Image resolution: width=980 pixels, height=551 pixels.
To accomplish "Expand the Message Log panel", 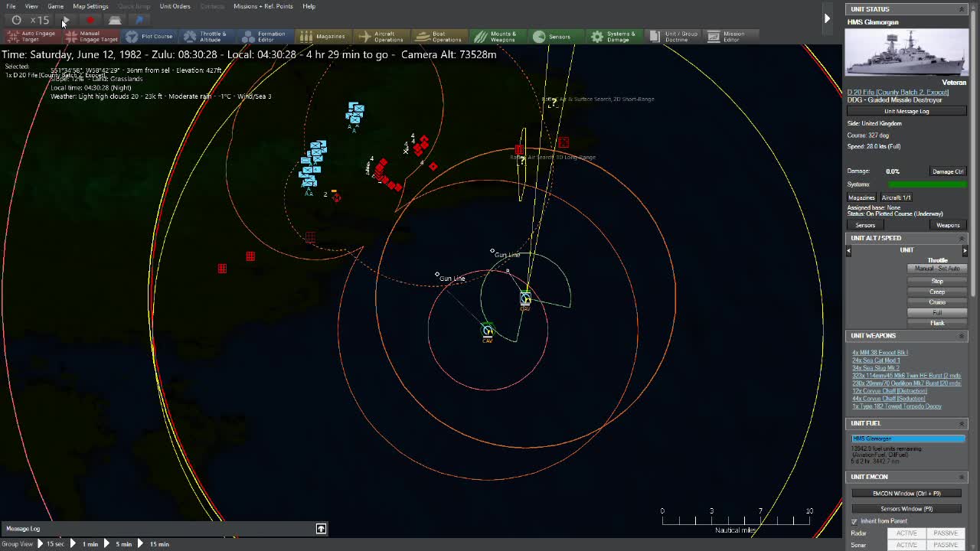I will pyautogui.click(x=321, y=529).
